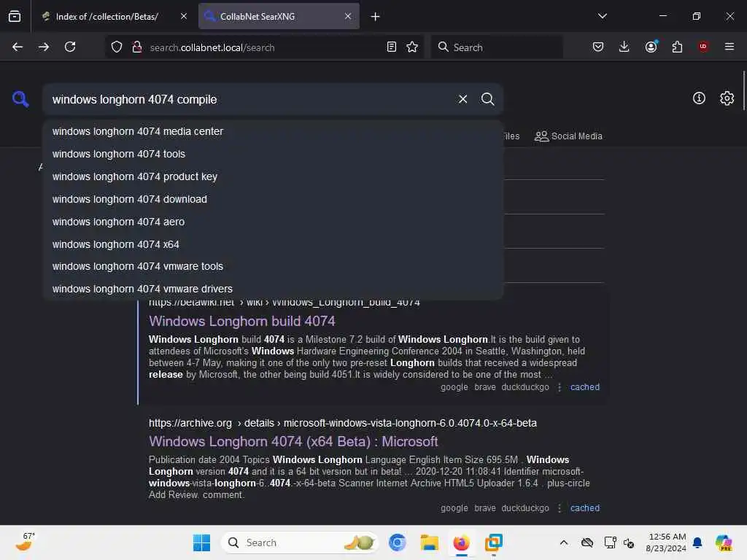Open clock showing 12:56 AM

click(666, 542)
